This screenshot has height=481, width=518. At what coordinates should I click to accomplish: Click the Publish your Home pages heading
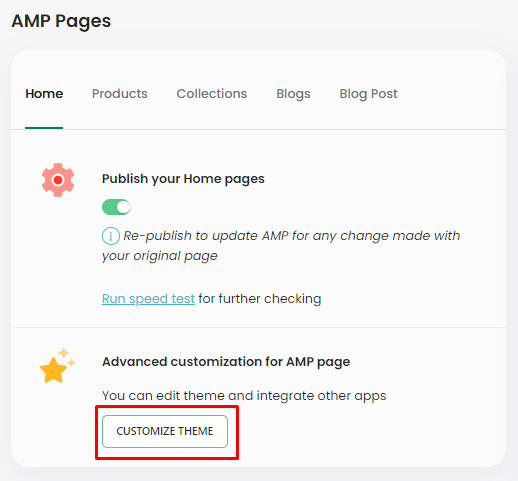click(x=183, y=179)
